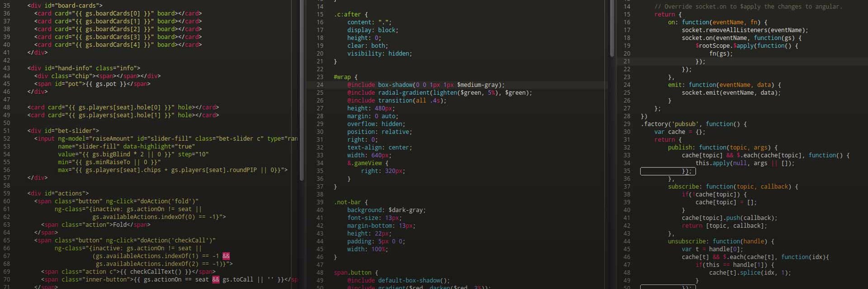Click the highlighted && after indexOf(1) == -1
This screenshot has height=289, width=868.
click(226, 256)
